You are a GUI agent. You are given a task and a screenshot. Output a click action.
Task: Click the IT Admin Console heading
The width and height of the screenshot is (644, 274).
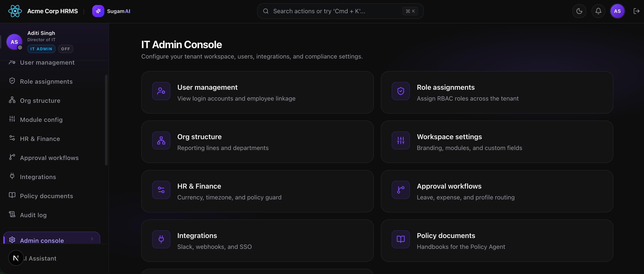pos(181,45)
